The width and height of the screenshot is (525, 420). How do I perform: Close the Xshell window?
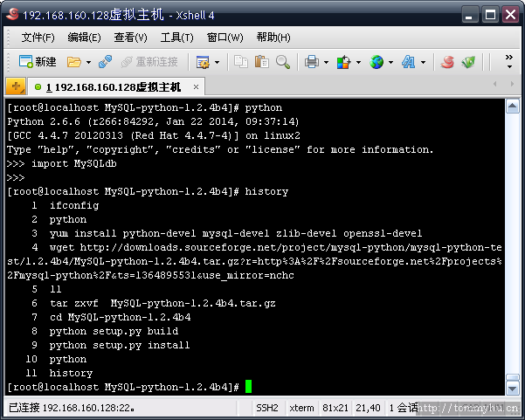[x=511, y=15]
